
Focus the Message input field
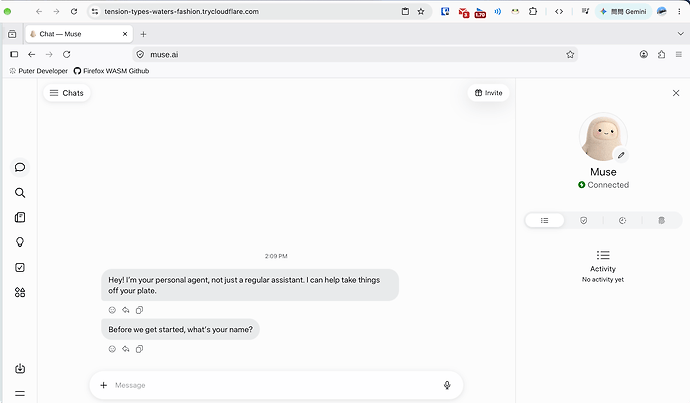tap(276, 385)
